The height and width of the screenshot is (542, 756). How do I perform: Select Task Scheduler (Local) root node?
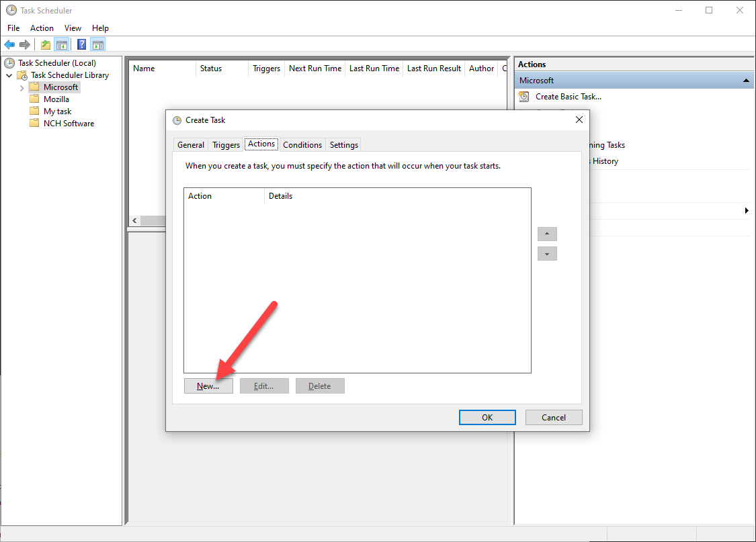(57, 63)
